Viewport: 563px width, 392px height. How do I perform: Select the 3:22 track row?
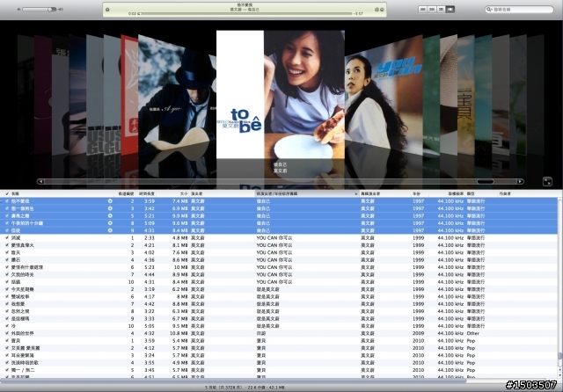pyautogui.click(x=279, y=311)
